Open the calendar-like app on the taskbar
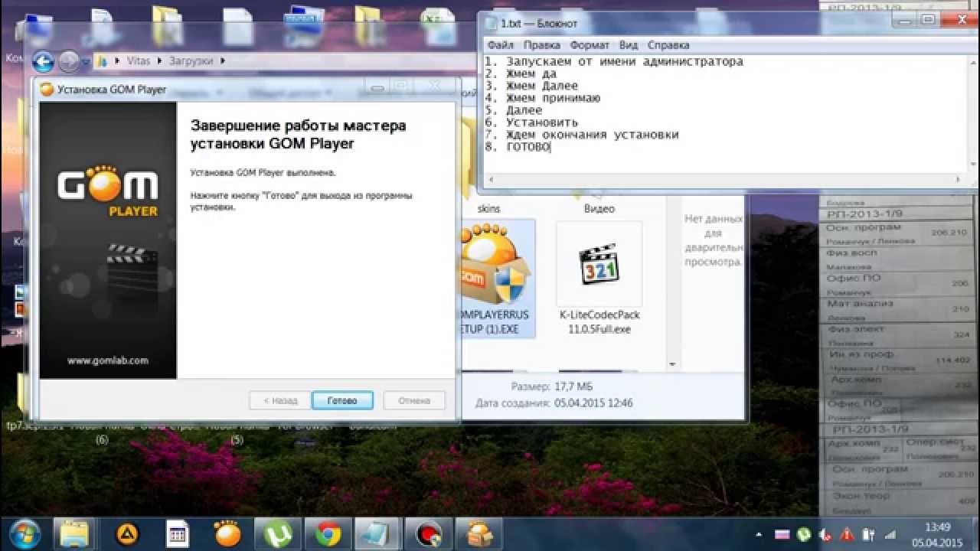 (x=177, y=533)
